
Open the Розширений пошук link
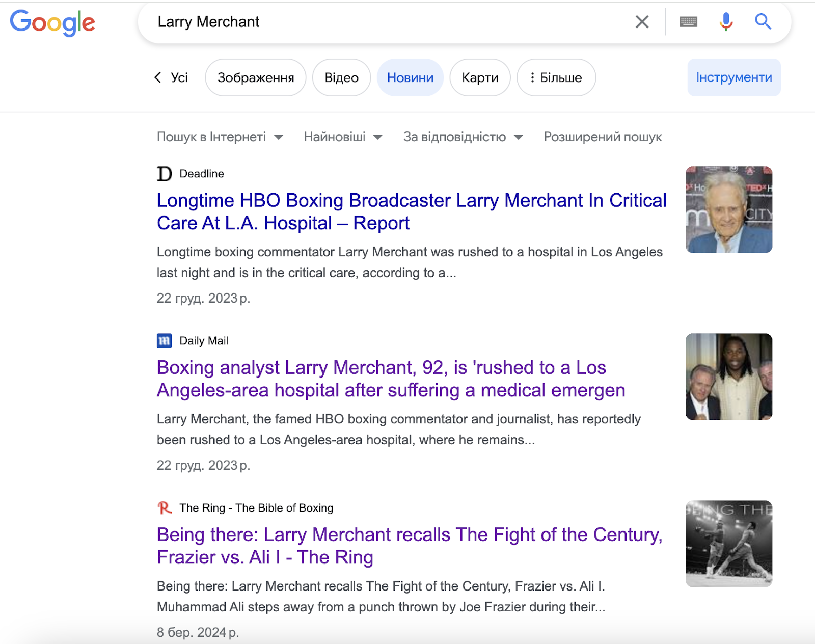(x=603, y=137)
